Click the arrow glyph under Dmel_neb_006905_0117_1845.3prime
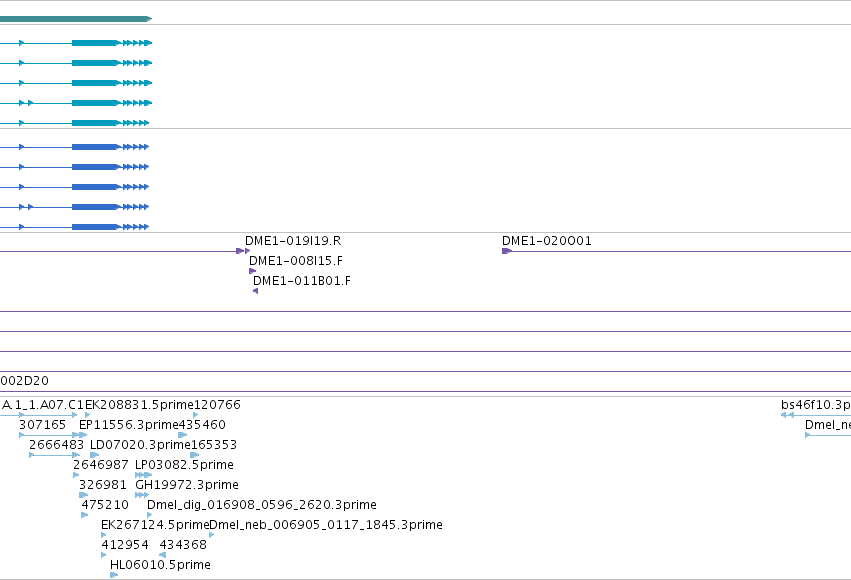The image size is (851, 580). point(212,536)
